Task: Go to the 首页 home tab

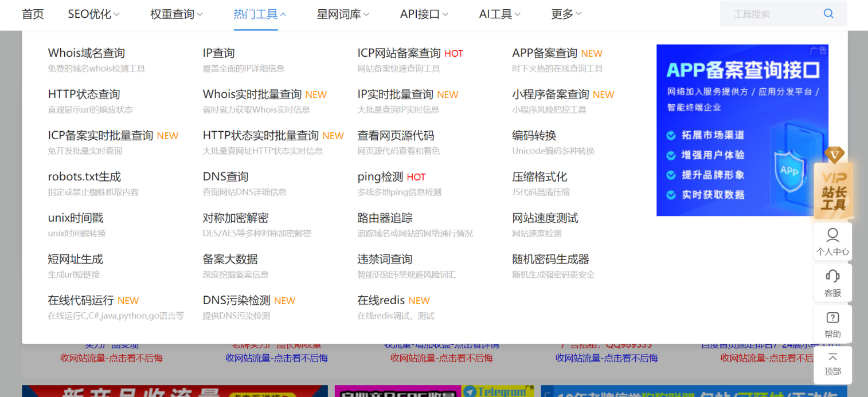Action: click(x=33, y=14)
